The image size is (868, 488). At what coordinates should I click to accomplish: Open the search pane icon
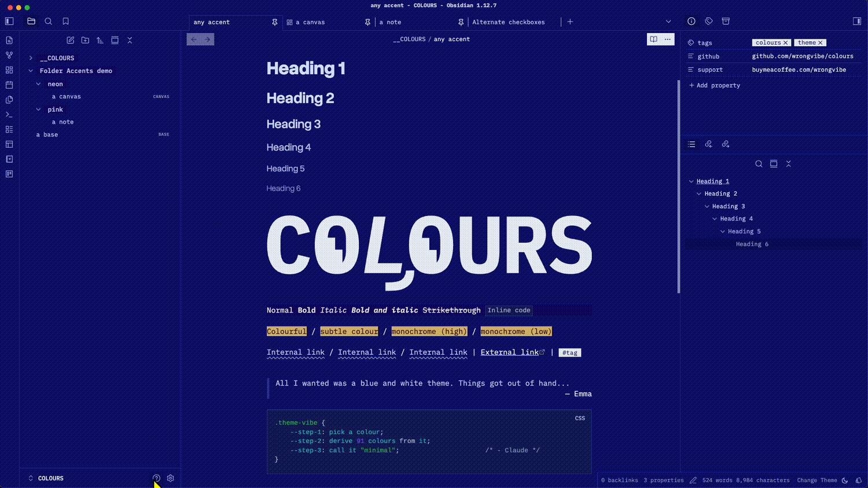tap(49, 21)
